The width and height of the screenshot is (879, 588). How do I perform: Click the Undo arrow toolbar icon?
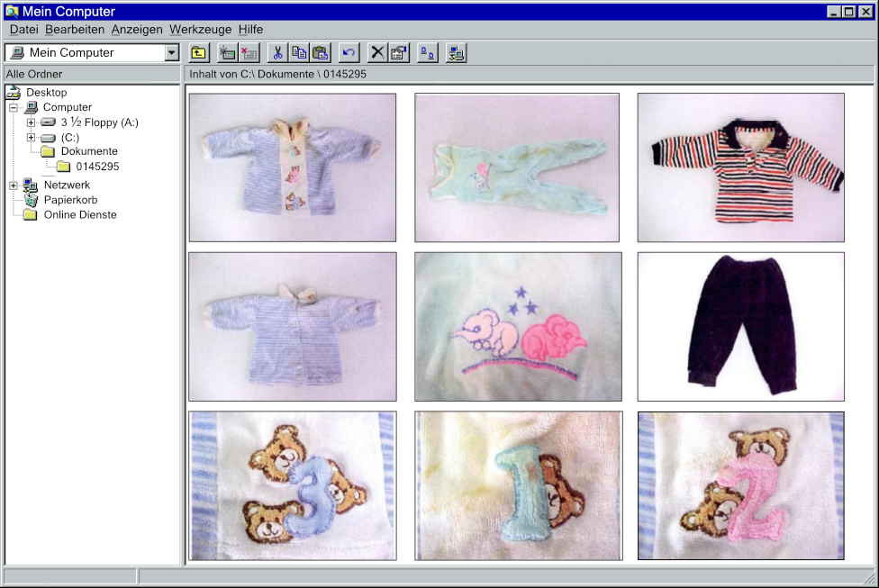pyautogui.click(x=348, y=52)
